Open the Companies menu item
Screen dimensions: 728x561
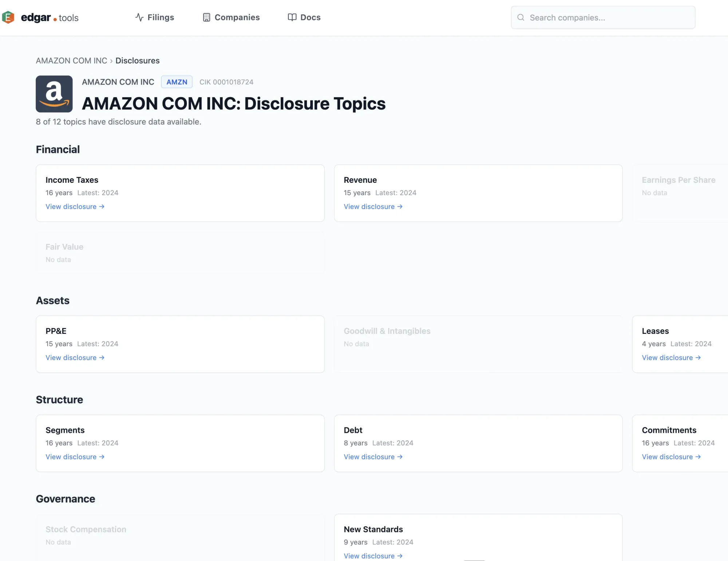tap(237, 17)
